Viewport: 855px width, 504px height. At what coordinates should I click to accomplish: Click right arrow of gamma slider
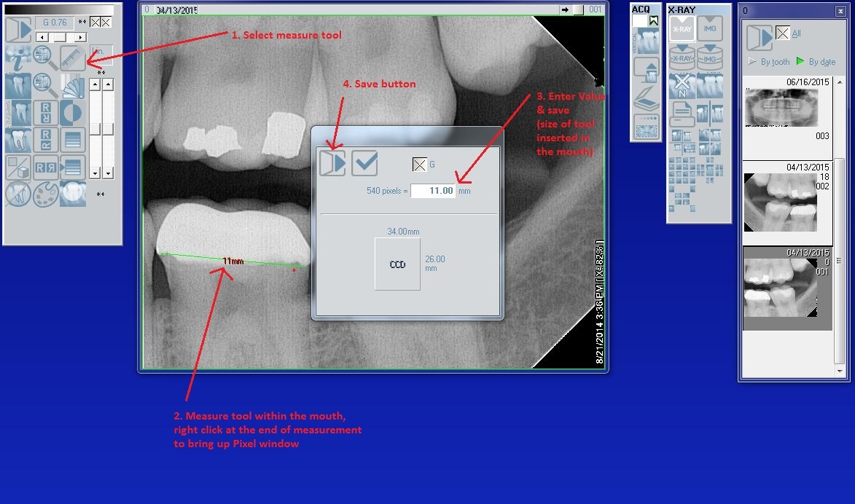(80, 37)
